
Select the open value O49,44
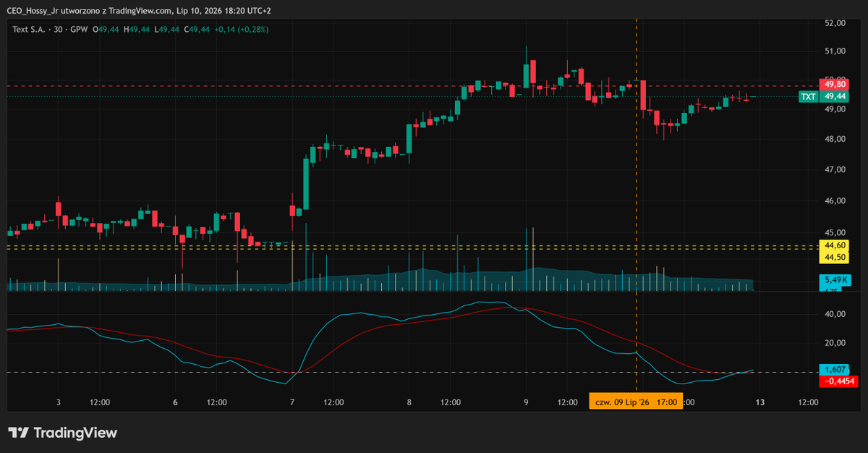[106, 30]
